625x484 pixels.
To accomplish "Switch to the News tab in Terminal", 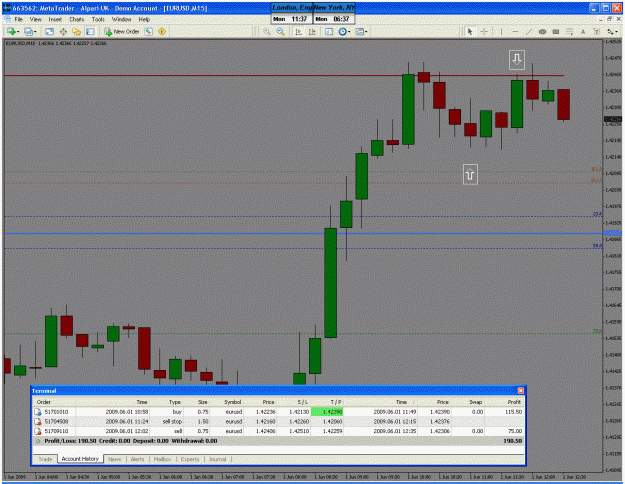I will (114, 459).
